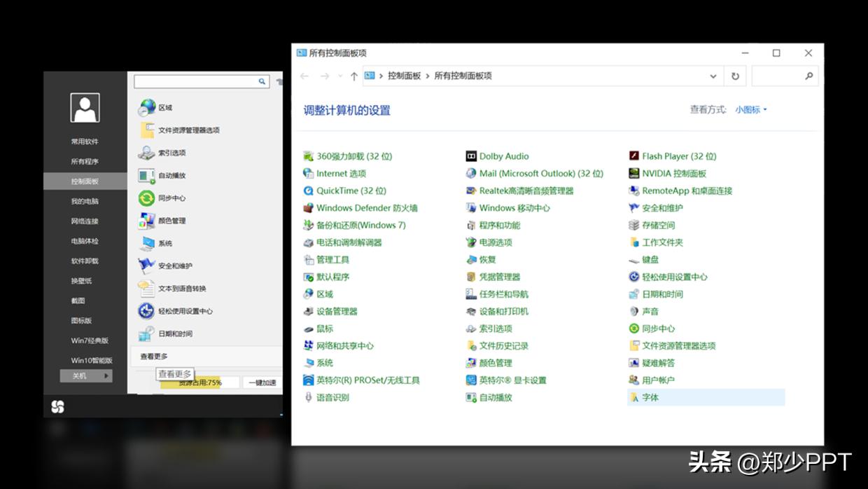Viewport: 868px width, 489px height.
Task: Open the 小图标 view dropdown
Action: click(750, 110)
